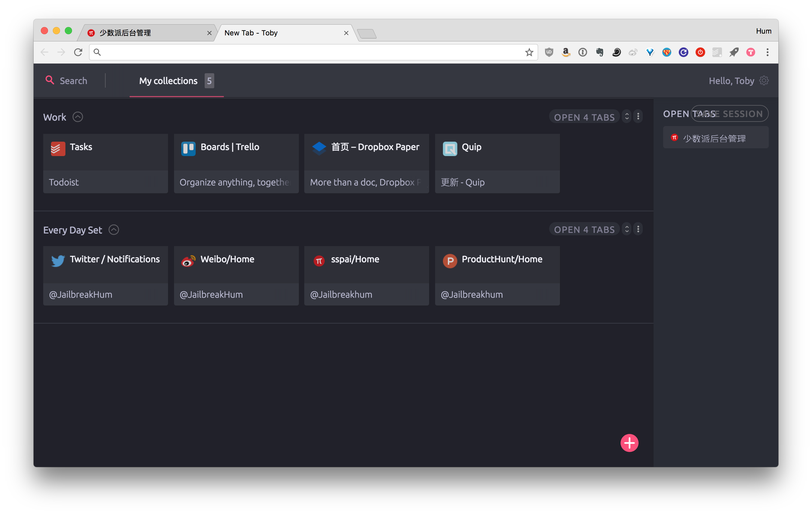Open Chrome three-dot menu
The height and width of the screenshot is (515, 812).
click(x=768, y=52)
